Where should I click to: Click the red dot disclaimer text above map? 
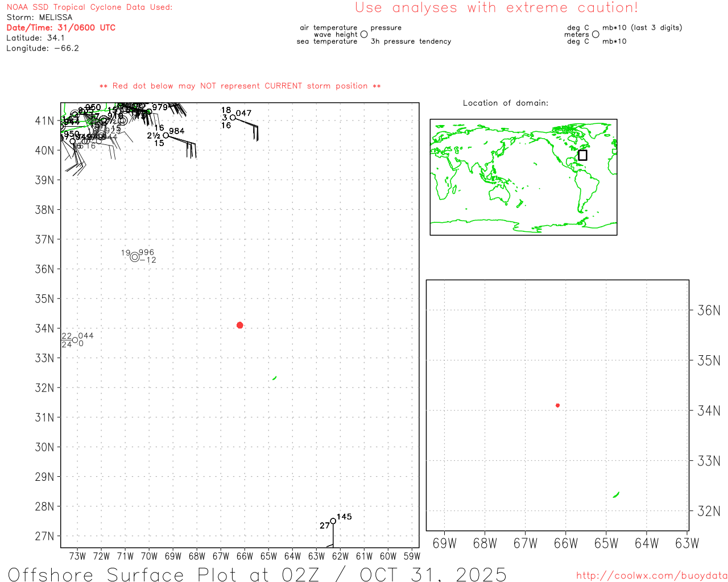tap(240, 86)
